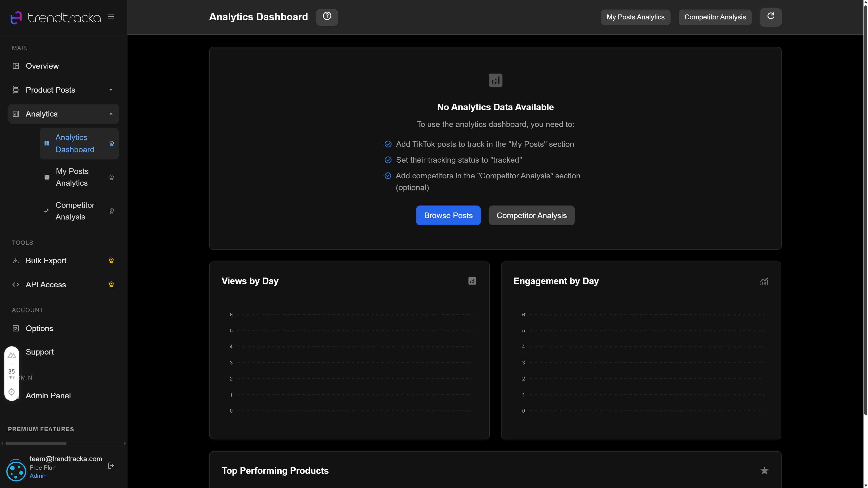The width and height of the screenshot is (868, 488).
Task: Toggle the premium badge on Analytics Dashboard item
Action: [112, 143]
